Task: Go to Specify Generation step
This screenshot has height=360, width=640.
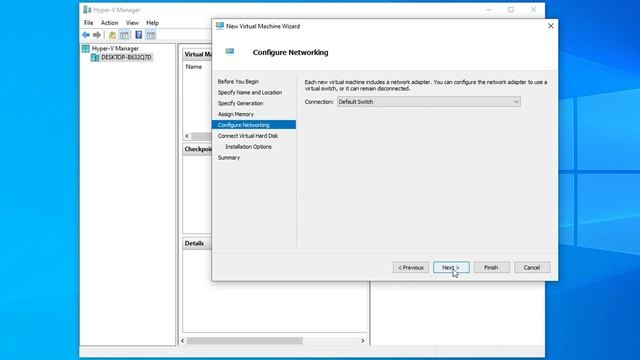Action: [x=240, y=103]
